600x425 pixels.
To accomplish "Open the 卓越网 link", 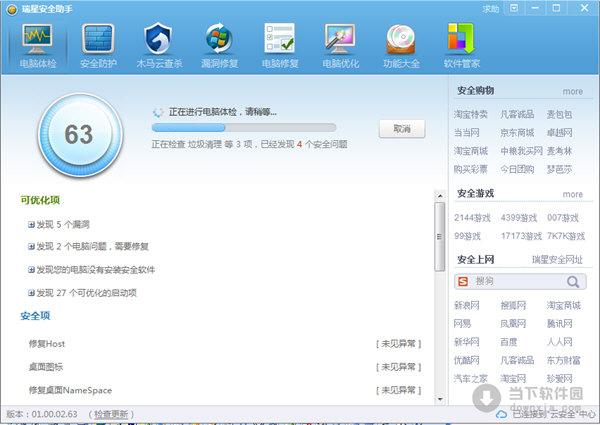I will coord(559,133).
